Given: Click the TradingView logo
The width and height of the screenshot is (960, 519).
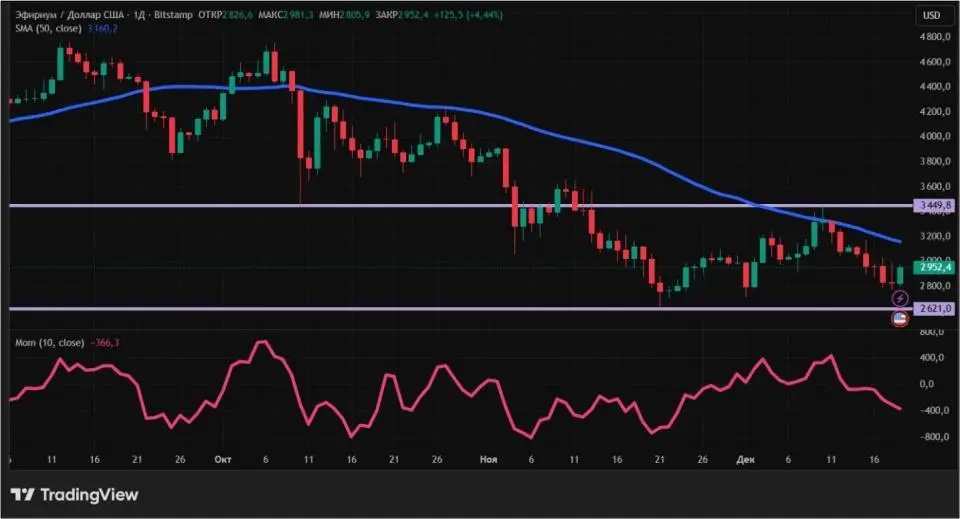Looking at the screenshot, I should [x=75, y=495].
